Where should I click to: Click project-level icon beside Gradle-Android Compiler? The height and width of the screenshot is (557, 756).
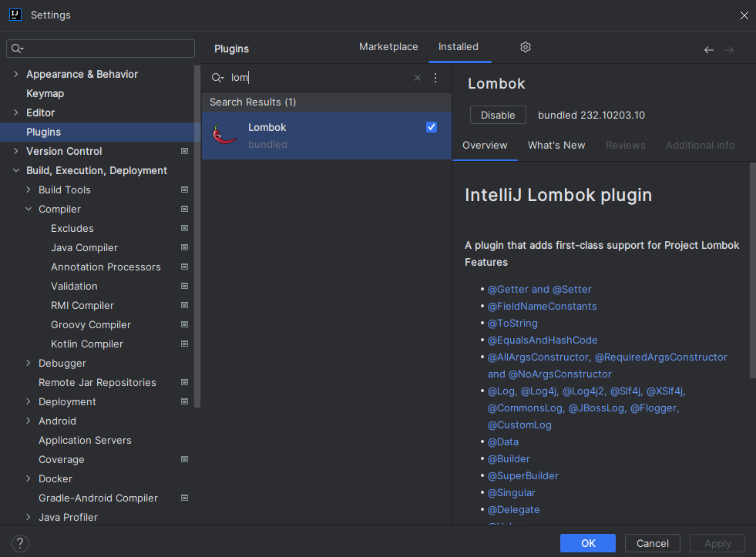pyautogui.click(x=184, y=498)
